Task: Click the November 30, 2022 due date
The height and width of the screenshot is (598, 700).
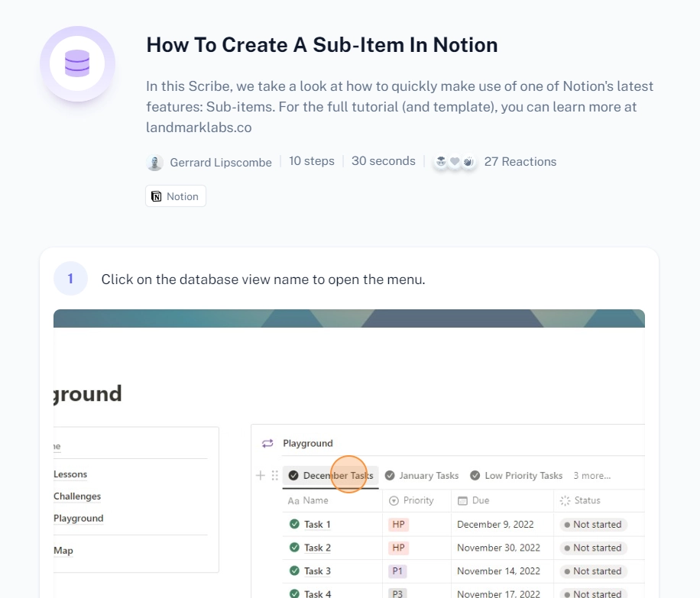Action: (498, 548)
